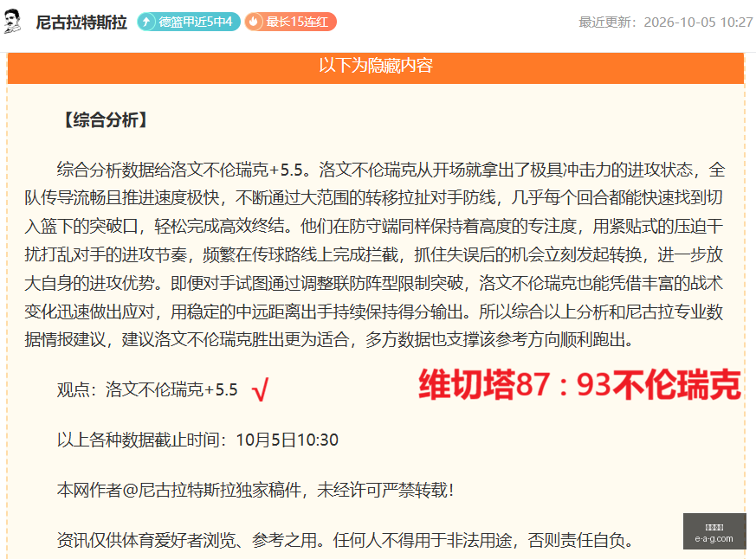
Task: Click the paragraph starting 综合分析数据给洛文不伦瑞克
Action: (x=374, y=255)
